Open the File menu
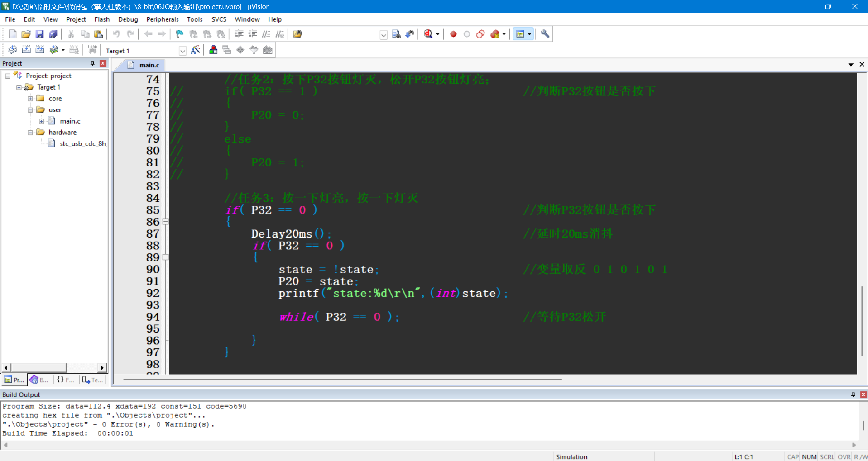The image size is (868, 461). pos(10,19)
